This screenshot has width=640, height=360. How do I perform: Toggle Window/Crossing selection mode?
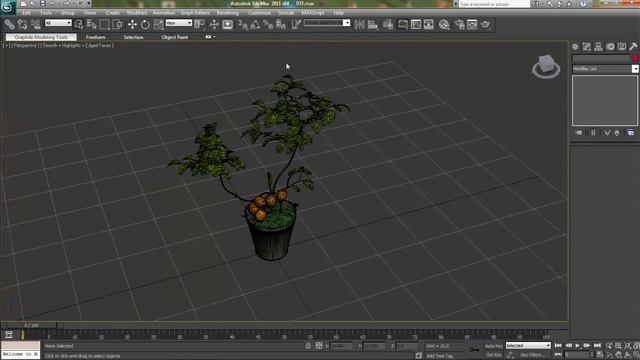[118, 24]
